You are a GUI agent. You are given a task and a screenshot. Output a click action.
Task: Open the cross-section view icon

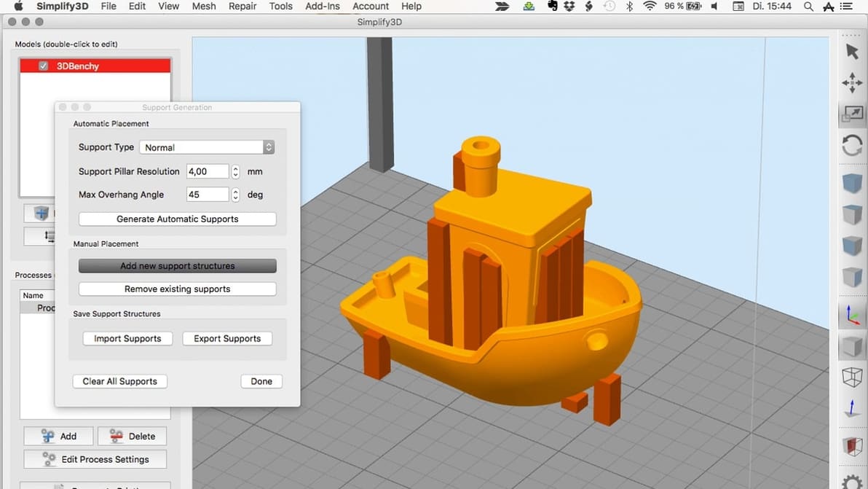853,447
